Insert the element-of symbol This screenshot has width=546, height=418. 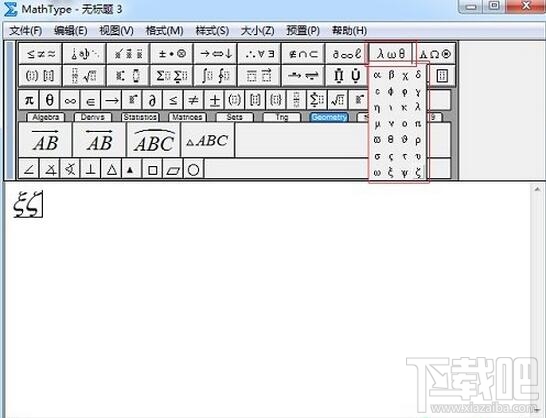click(91, 100)
